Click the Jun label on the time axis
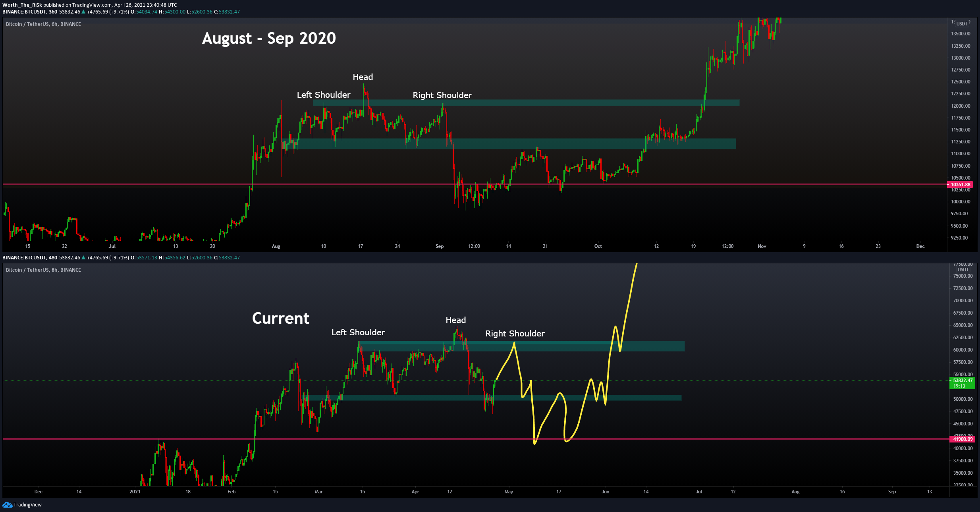This screenshot has width=980, height=512. [x=605, y=492]
